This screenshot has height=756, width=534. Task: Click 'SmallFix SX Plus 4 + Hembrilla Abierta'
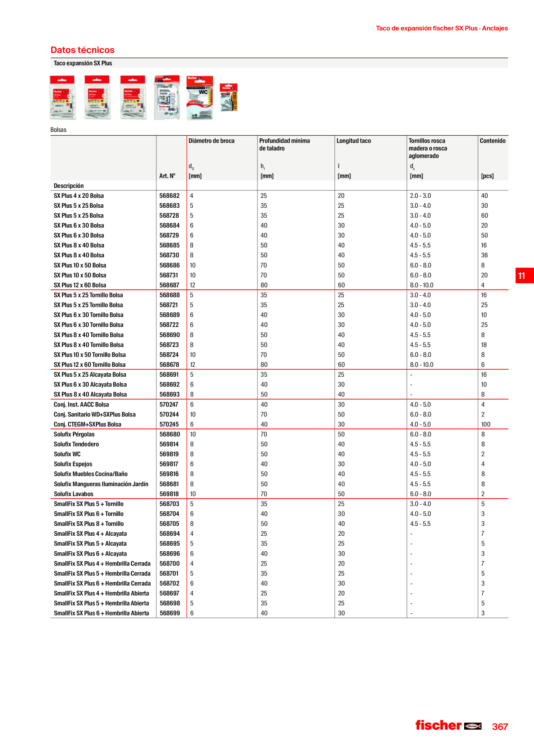(x=101, y=594)
